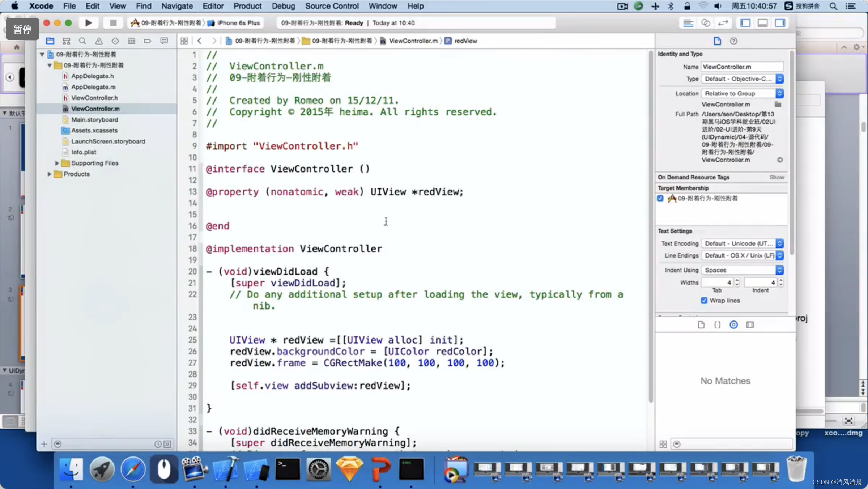Expand the Products folder
Screen dimensions: 868x489
pyautogui.click(x=49, y=174)
